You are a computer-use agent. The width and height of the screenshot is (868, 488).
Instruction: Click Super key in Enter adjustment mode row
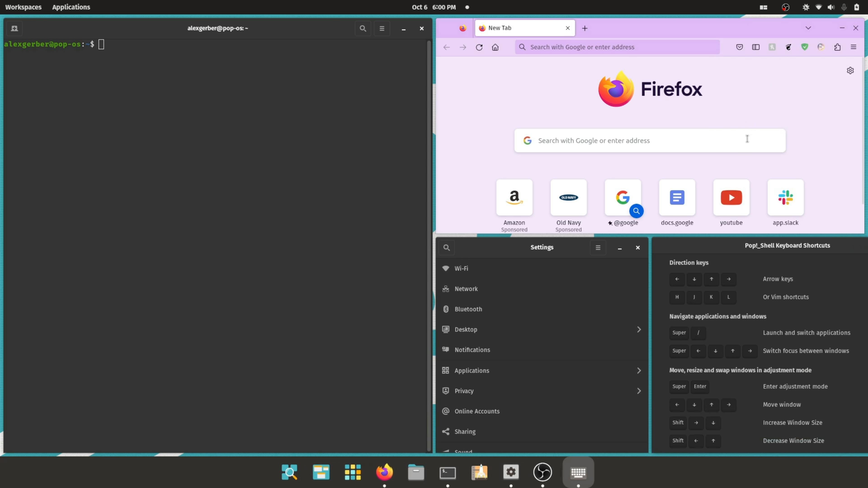[679, 386]
